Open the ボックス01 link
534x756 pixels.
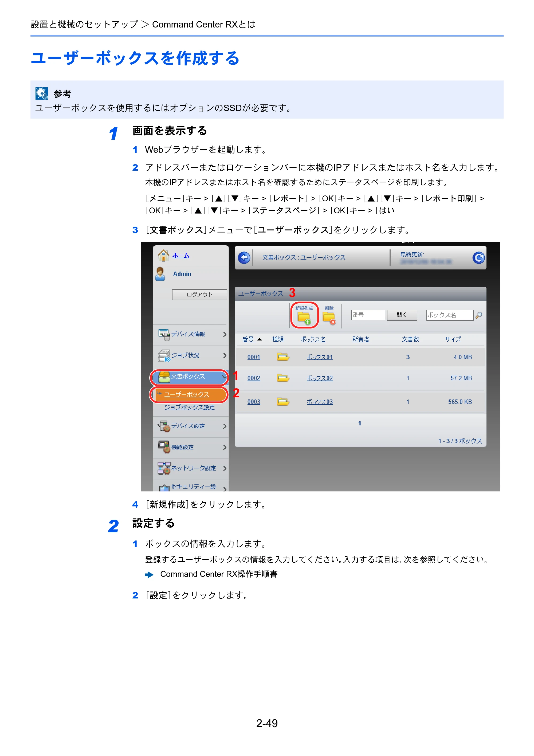pyautogui.click(x=320, y=357)
